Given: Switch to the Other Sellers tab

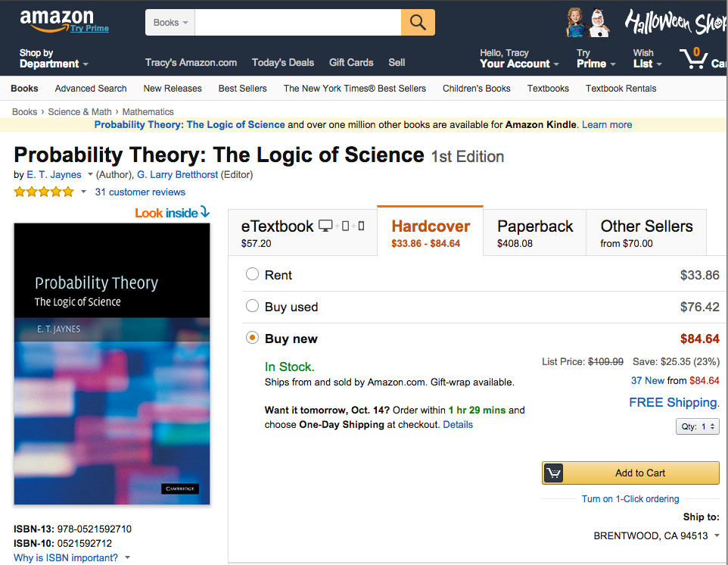Looking at the screenshot, I should pyautogui.click(x=646, y=233).
